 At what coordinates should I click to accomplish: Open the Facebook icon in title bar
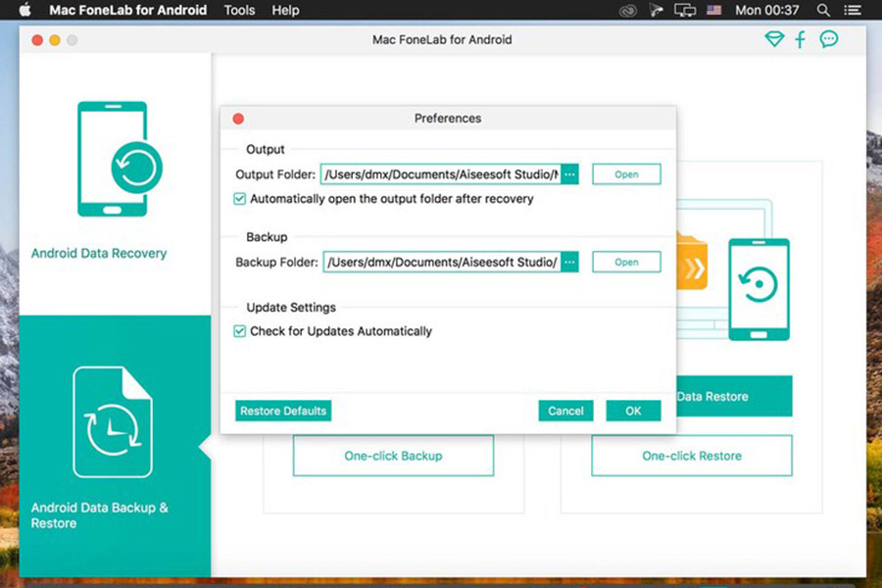click(800, 39)
